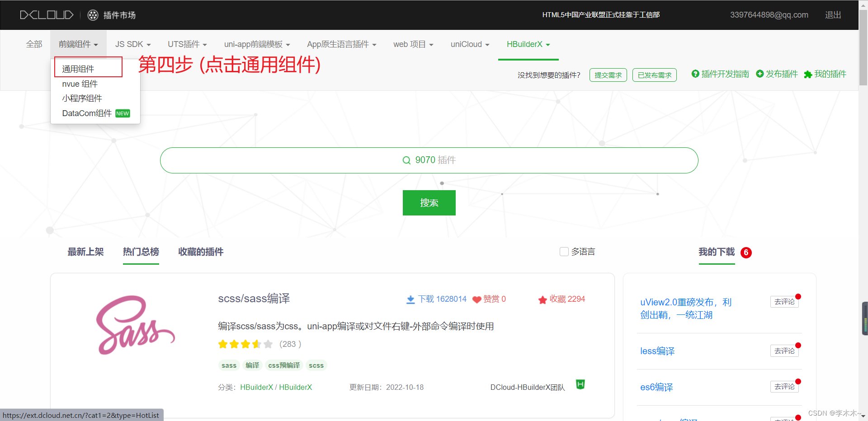Expand the App原生语言插件 dropdown
Image resolution: width=868 pixels, height=421 pixels.
coord(341,44)
